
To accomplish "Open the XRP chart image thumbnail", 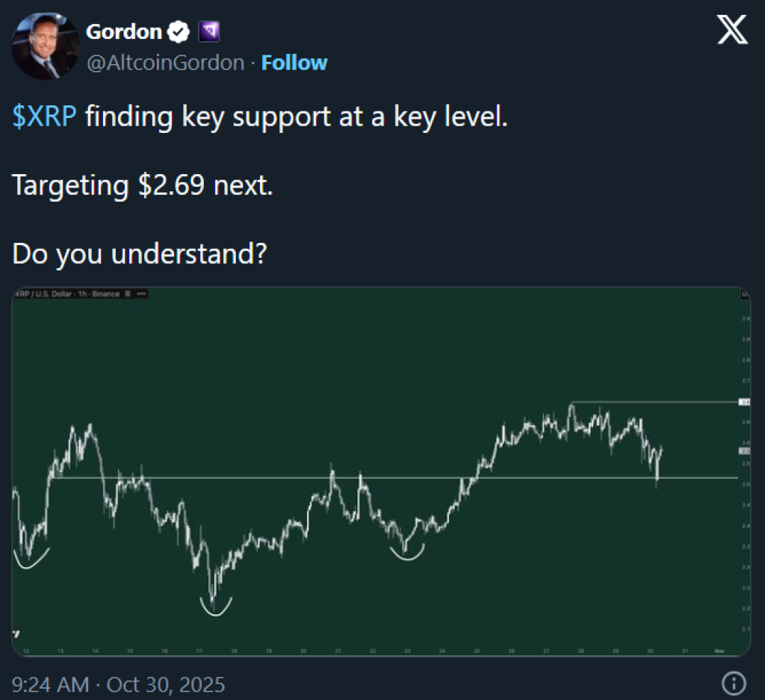I will click(x=381, y=472).
